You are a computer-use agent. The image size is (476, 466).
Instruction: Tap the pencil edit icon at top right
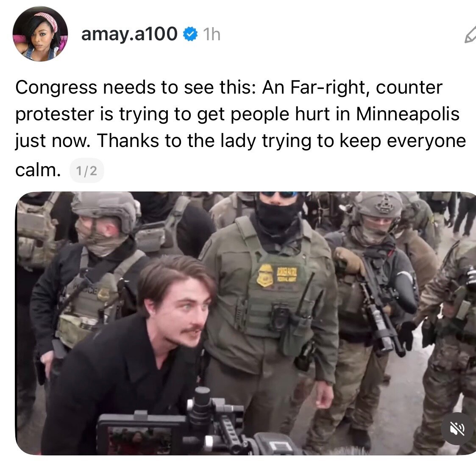(x=470, y=35)
